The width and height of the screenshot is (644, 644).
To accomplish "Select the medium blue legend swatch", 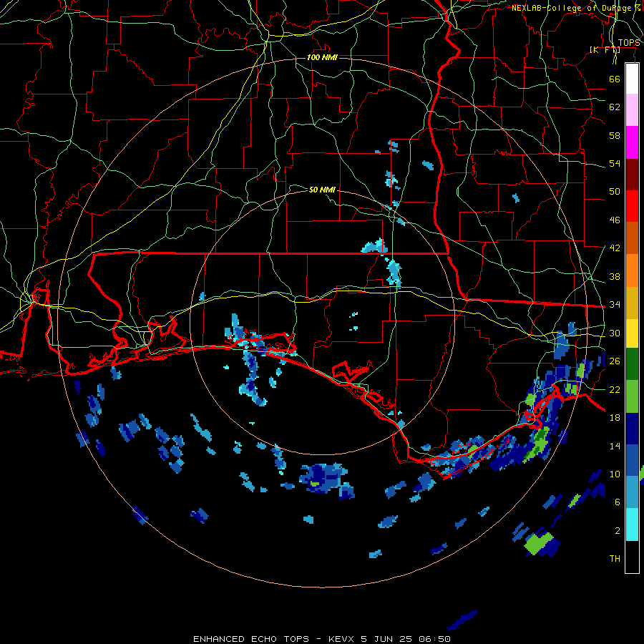I will 632,460.
